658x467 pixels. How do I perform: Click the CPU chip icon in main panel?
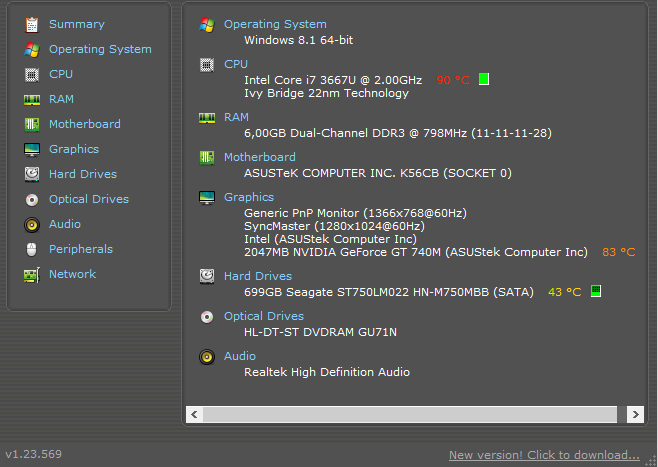point(207,65)
